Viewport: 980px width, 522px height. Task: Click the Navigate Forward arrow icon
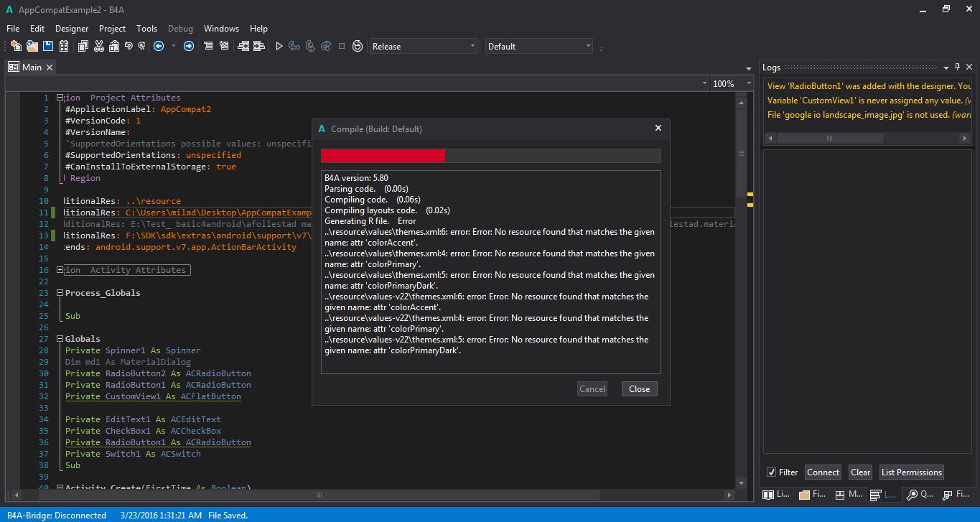188,46
